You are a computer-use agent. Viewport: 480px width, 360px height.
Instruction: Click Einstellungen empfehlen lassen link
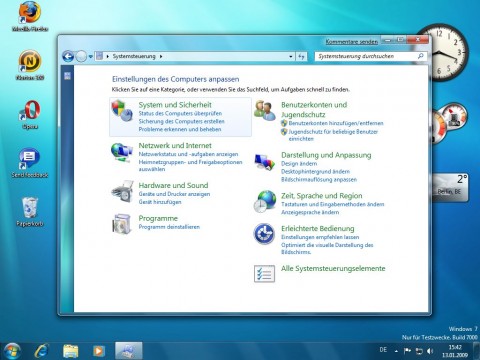pyautogui.click(x=320, y=237)
